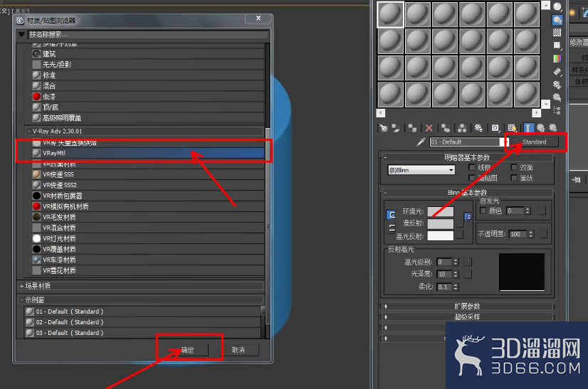Expand the 场景材质 group
The image size is (588, 389).
(x=22, y=286)
